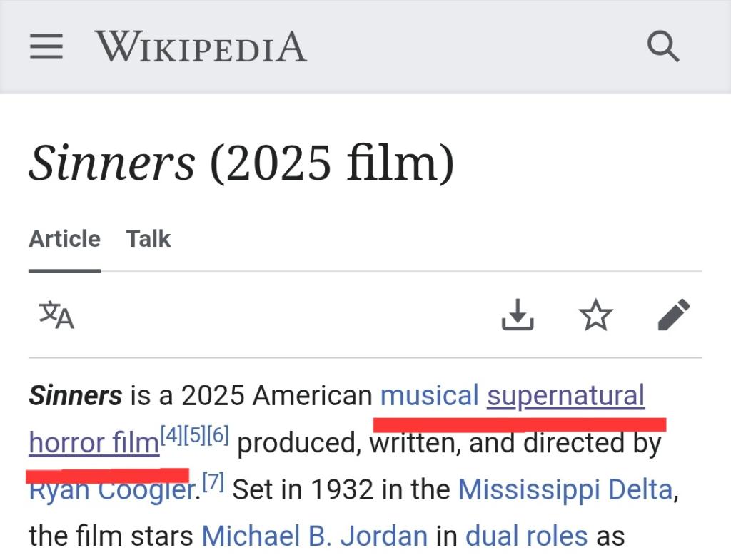Open the Michael B. Jordan link
The height and width of the screenshot is (560, 731).
314,536
